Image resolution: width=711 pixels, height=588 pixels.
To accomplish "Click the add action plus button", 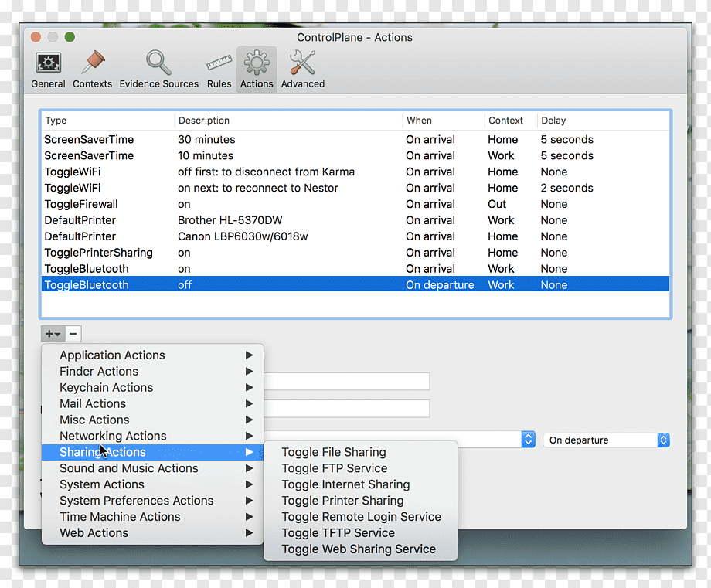I will coord(53,334).
